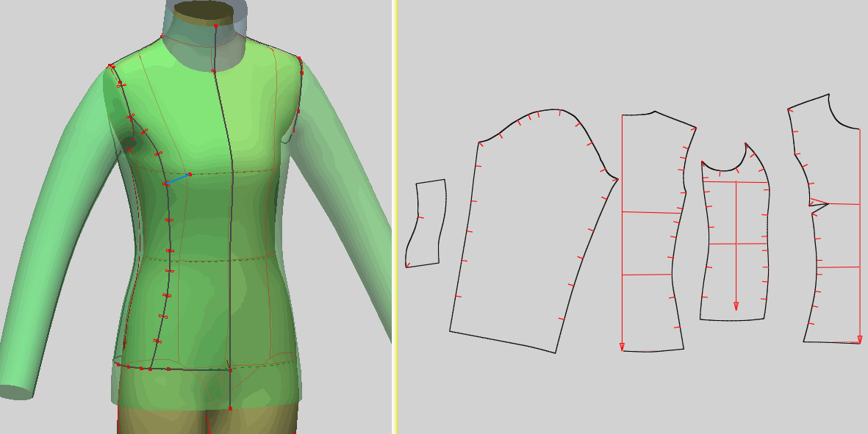Select the small curved strip pattern piece
Viewport: 868px width, 434px height.
(427, 223)
